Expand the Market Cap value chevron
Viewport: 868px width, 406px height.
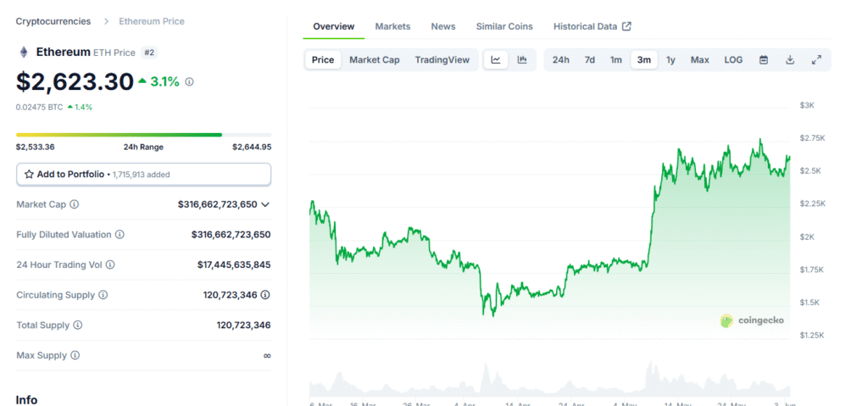pyautogui.click(x=265, y=204)
